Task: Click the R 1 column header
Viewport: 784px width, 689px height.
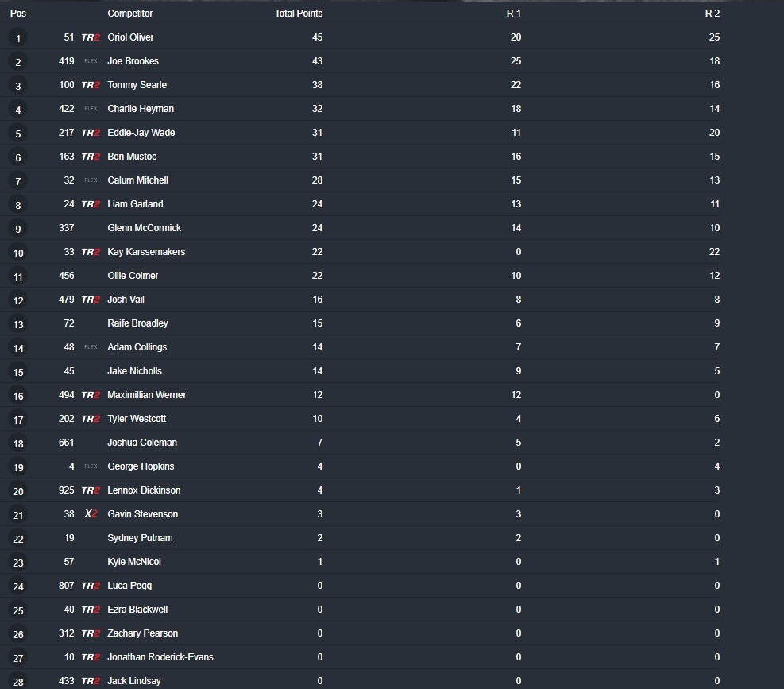Action: point(514,14)
